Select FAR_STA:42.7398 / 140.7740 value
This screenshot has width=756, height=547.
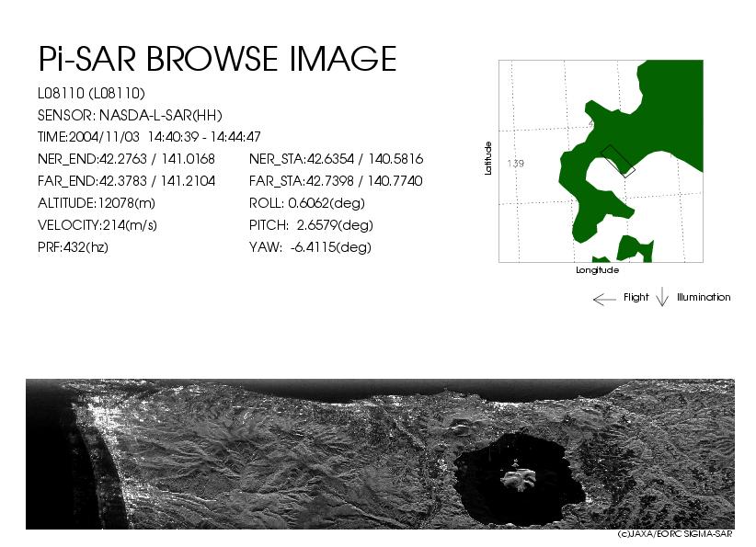tap(336, 181)
